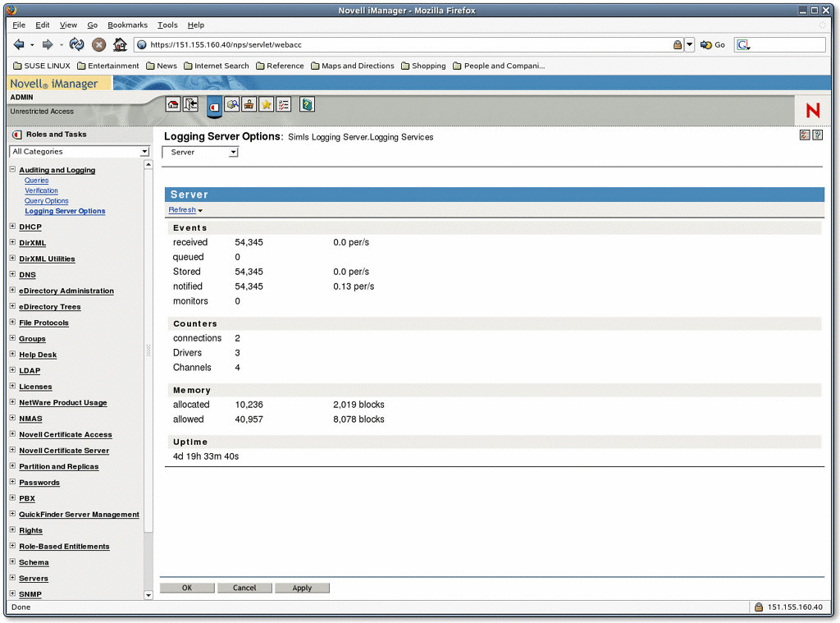The width and height of the screenshot is (840, 623).
Task: Open the Queries link
Action: click(36, 181)
